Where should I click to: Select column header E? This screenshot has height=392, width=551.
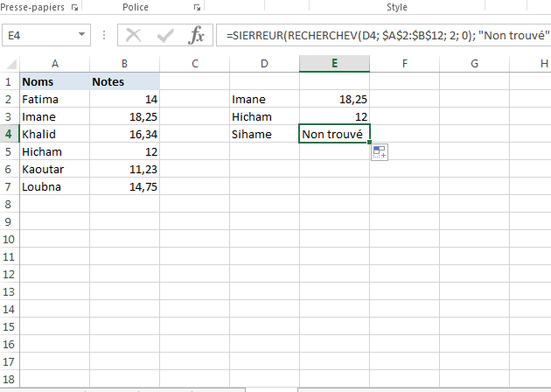(334, 63)
